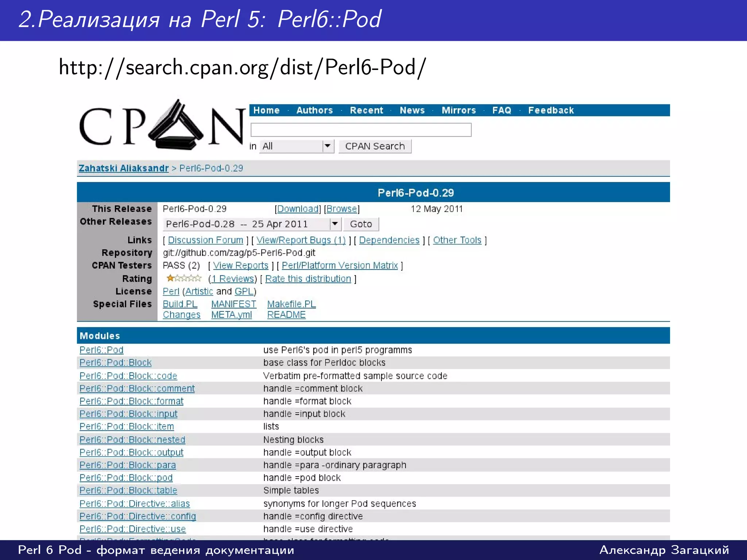Viewport: 747px width, 560px height.
Task: Open the META.yml file link
Action: 232,315
